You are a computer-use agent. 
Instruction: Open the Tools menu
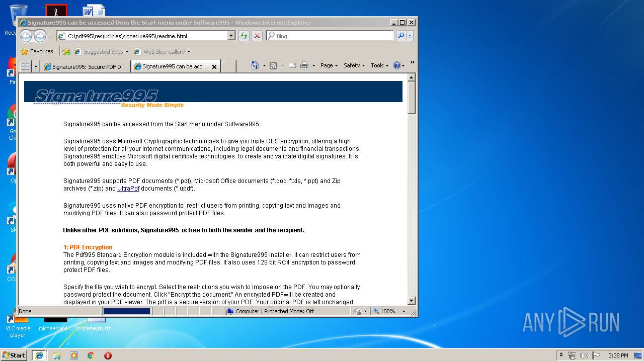pos(380,65)
